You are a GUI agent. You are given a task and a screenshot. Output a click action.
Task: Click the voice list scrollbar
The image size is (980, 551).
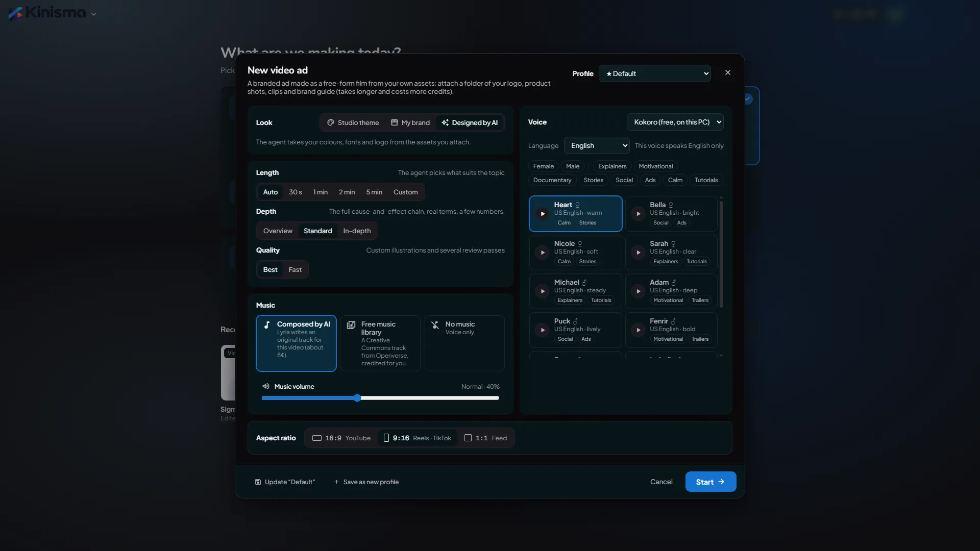721,254
